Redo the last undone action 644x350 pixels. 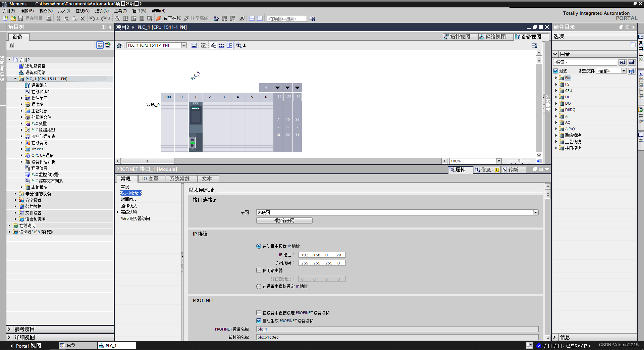coord(104,18)
